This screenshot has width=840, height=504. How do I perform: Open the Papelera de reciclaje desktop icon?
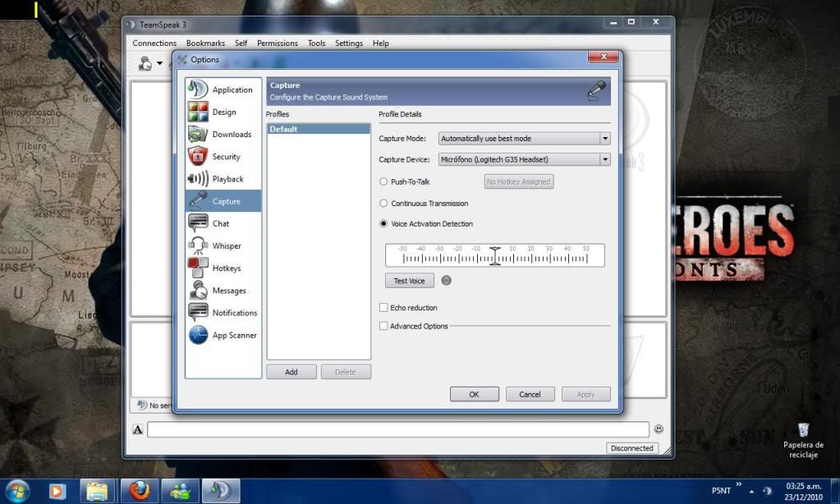(x=803, y=440)
